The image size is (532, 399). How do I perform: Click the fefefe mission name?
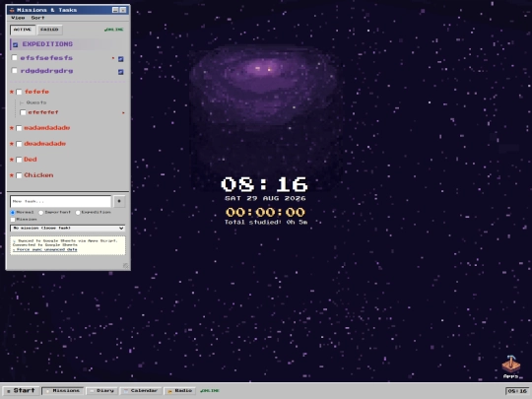[36, 92]
